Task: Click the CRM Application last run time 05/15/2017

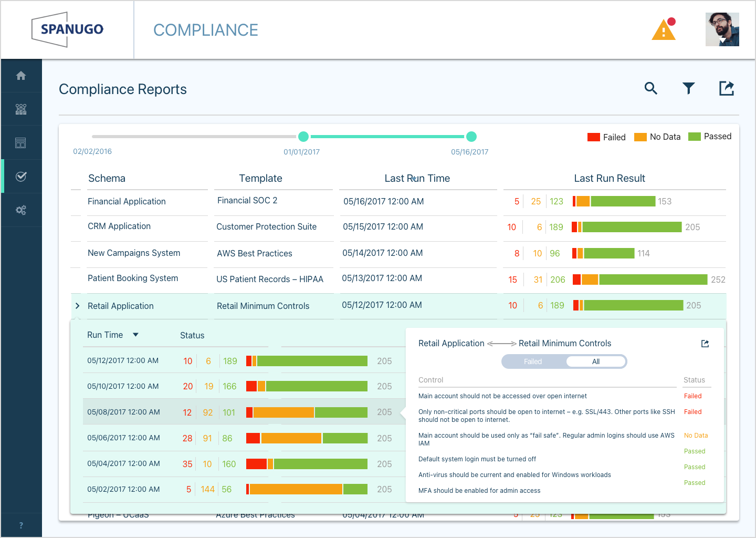Action: 383,226
